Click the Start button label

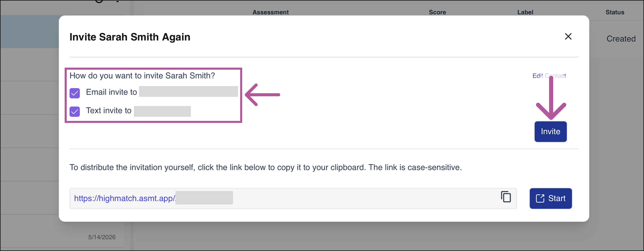[557, 198]
